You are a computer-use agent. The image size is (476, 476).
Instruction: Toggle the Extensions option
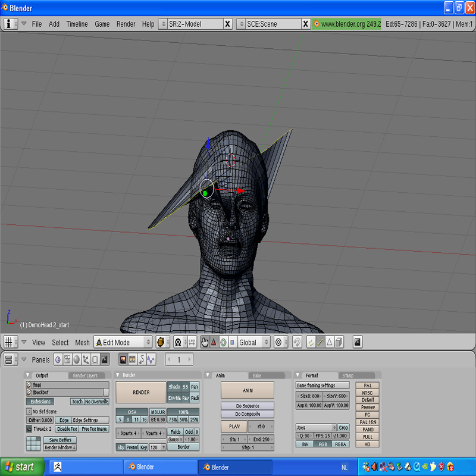[40, 402]
